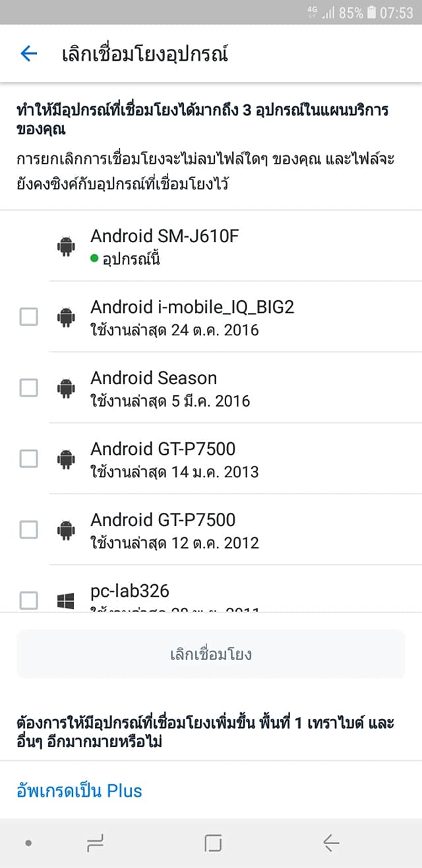Tap the Android Season device name
422x868 pixels.
point(154,378)
